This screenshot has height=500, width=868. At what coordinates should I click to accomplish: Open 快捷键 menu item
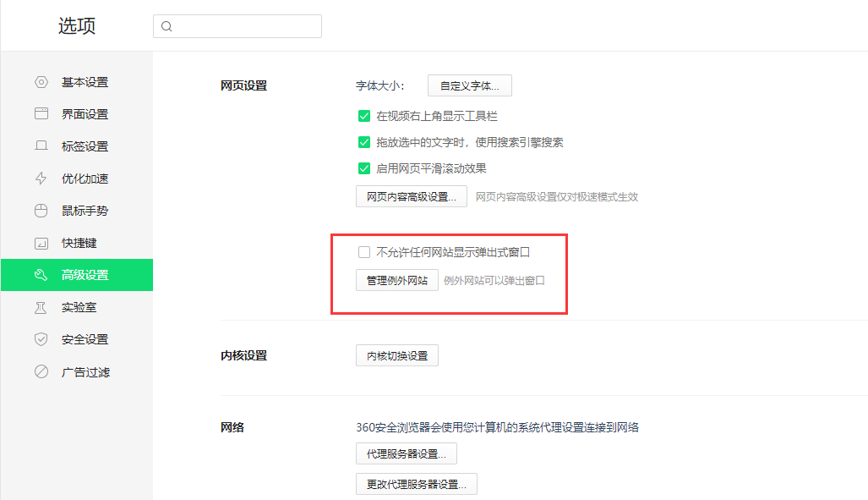[x=77, y=243]
